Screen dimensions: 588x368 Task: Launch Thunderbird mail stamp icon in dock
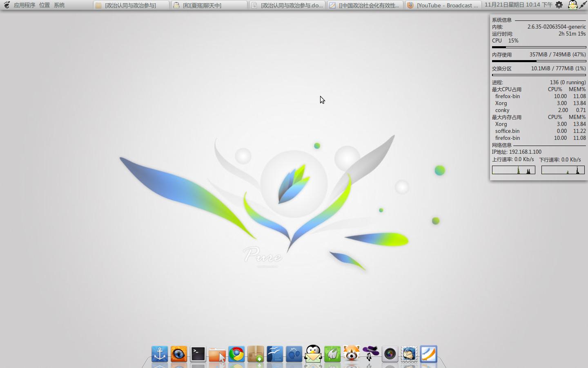point(409,354)
